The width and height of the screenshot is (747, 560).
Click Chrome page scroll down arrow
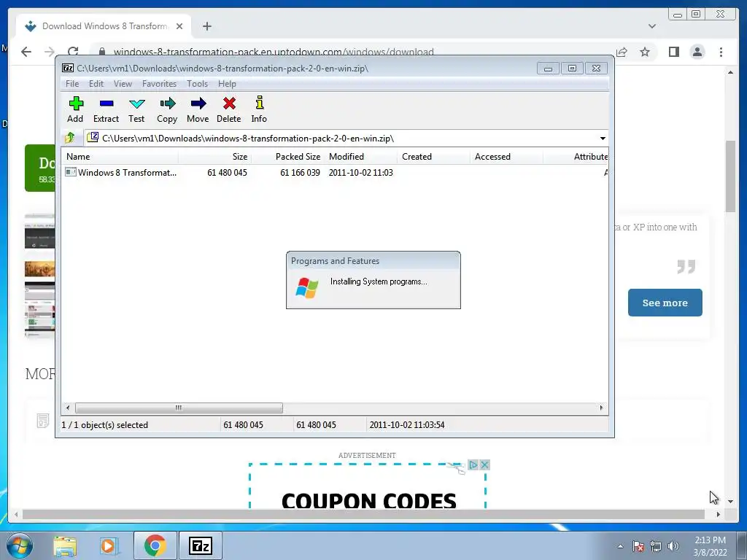(x=730, y=502)
